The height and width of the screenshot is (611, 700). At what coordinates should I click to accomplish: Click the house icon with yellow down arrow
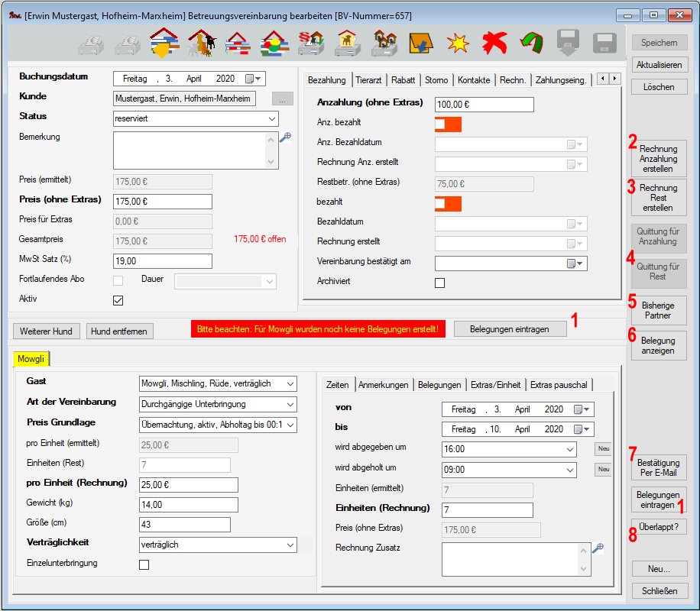(164, 44)
